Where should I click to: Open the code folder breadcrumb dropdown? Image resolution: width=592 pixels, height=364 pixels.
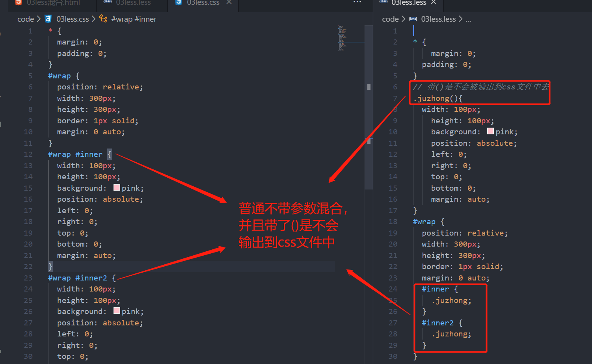coord(25,19)
